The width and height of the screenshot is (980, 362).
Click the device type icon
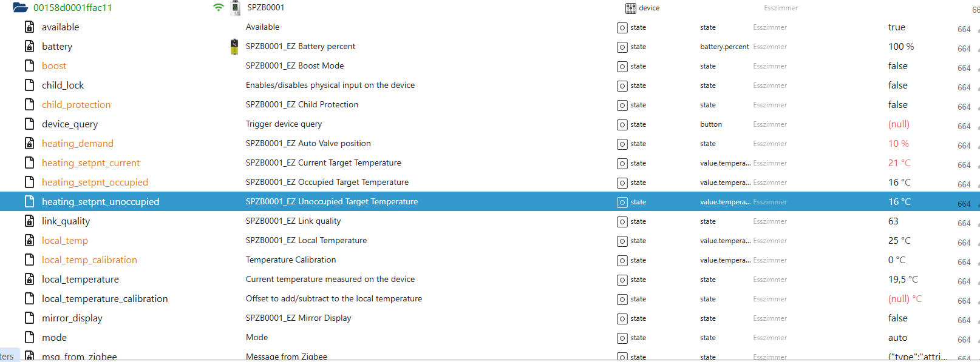(631, 8)
